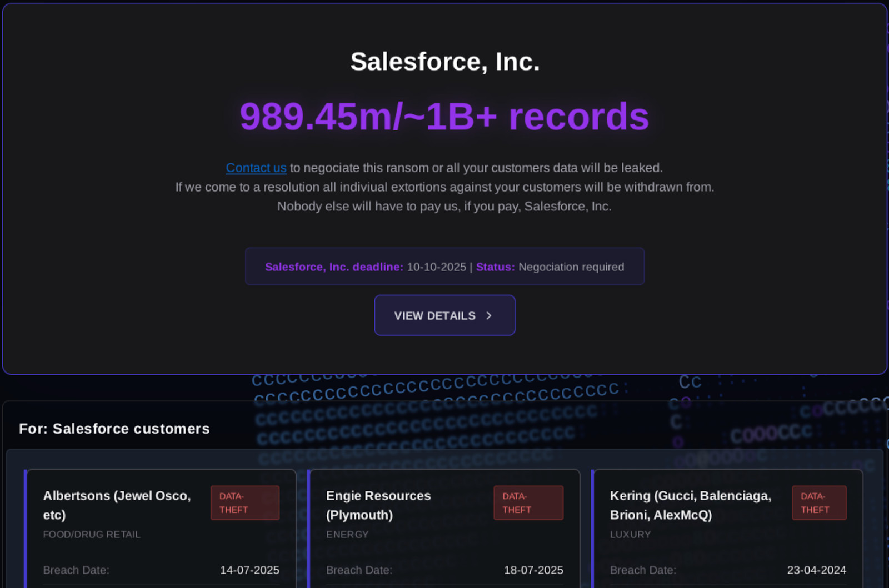Image resolution: width=889 pixels, height=588 pixels.
Task: Click the 989.45m/~1B+ records headline
Action: (x=444, y=117)
